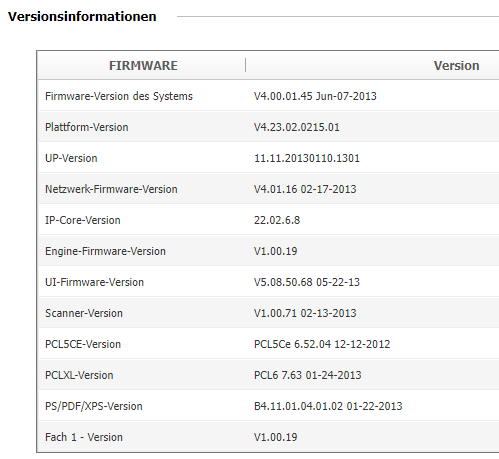Image resolution: width=499 pixels, height=459 pixels.
Task: Select the Firmware-Version des Systems row label
Action: 119,96
